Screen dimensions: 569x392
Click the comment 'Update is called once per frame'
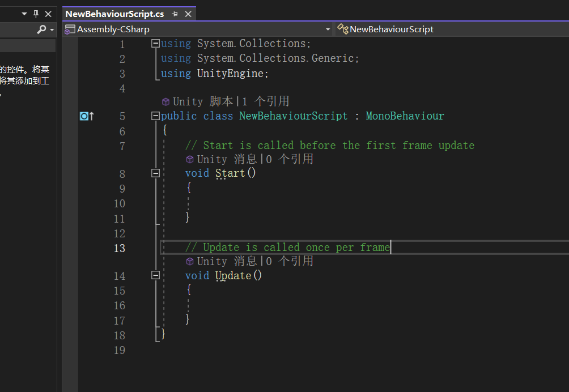click(x=287, y=248)
